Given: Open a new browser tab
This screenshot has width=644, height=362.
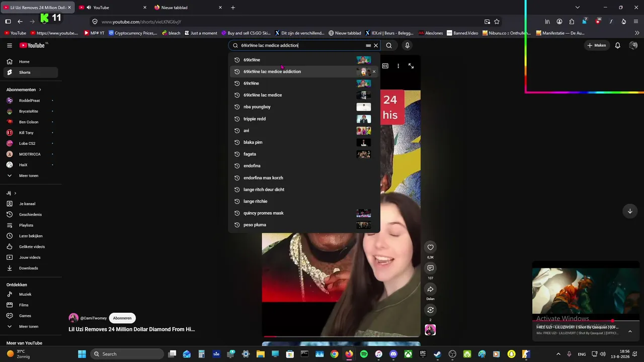Looking at the screenshot, I should 232,8.
